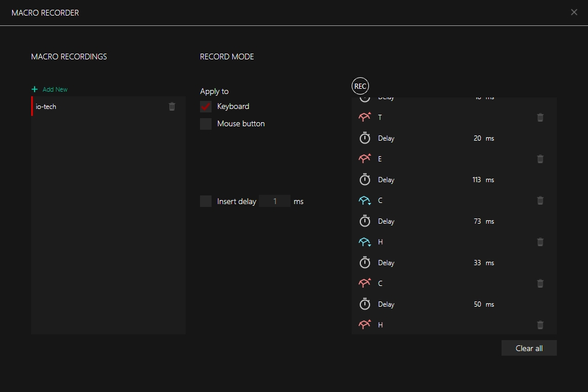Click the stopwatch icon of 20 ms delay

(364, 138)
